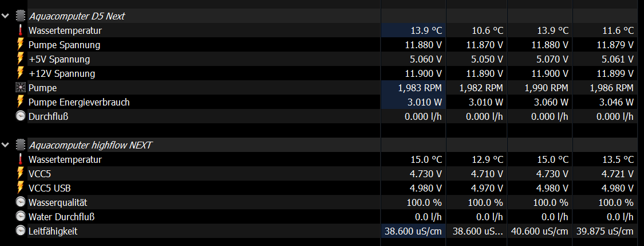644x246 pixels.
Task: Click the gauge icon beside Wasserqualität
Action: (20, 202)
